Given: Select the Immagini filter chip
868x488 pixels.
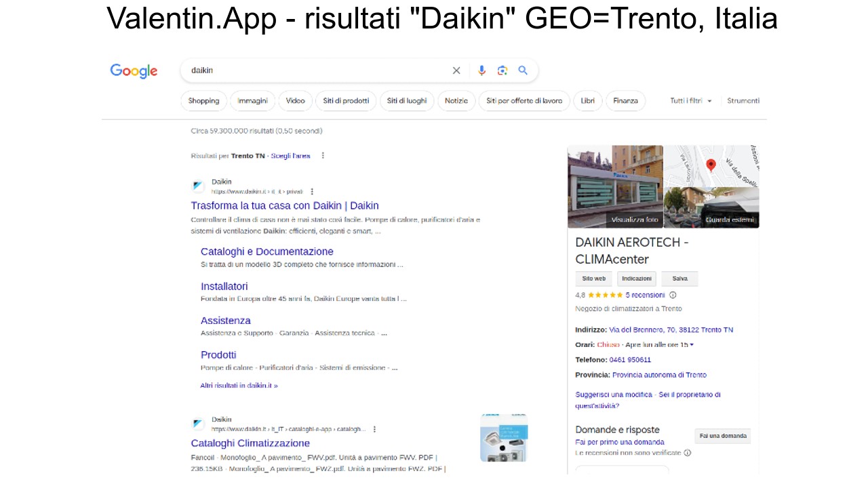Looking at the screenshot, I should 253,101.
